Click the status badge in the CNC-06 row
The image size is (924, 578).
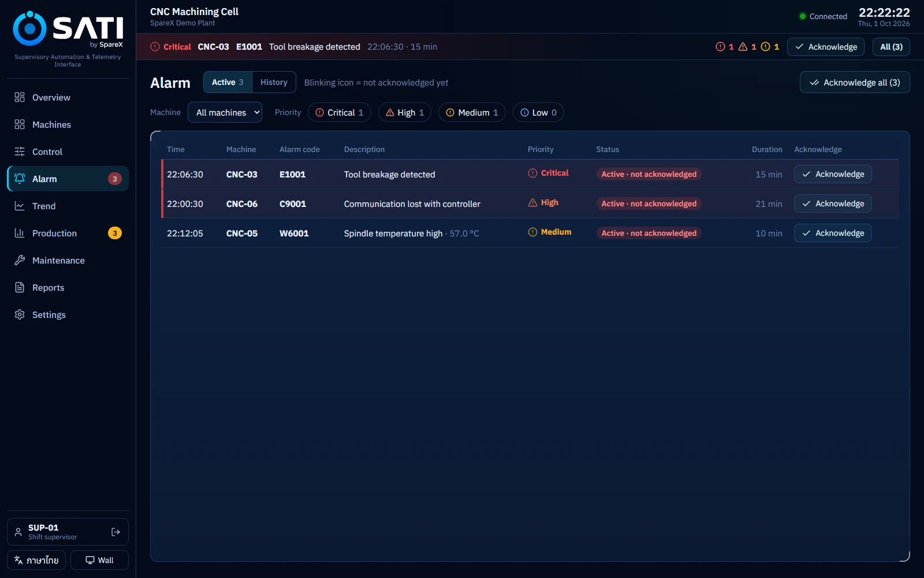coord(649,203)
